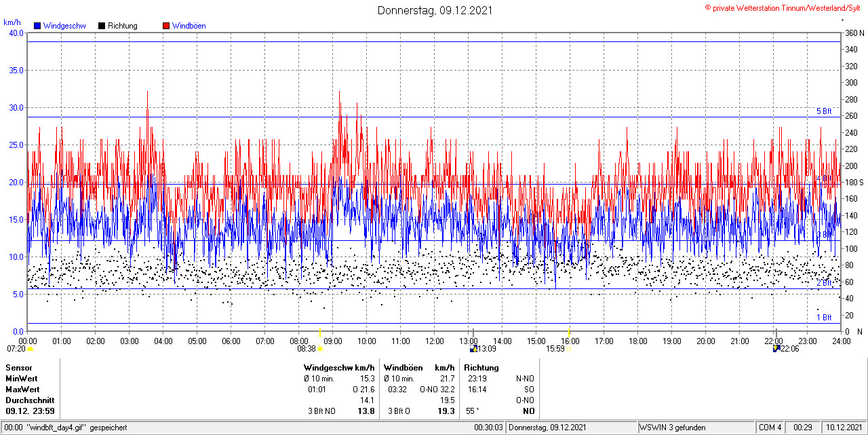Viewport: 868px width, 435px height.
Task: Click the MaxWert row label
Action: 22,390
